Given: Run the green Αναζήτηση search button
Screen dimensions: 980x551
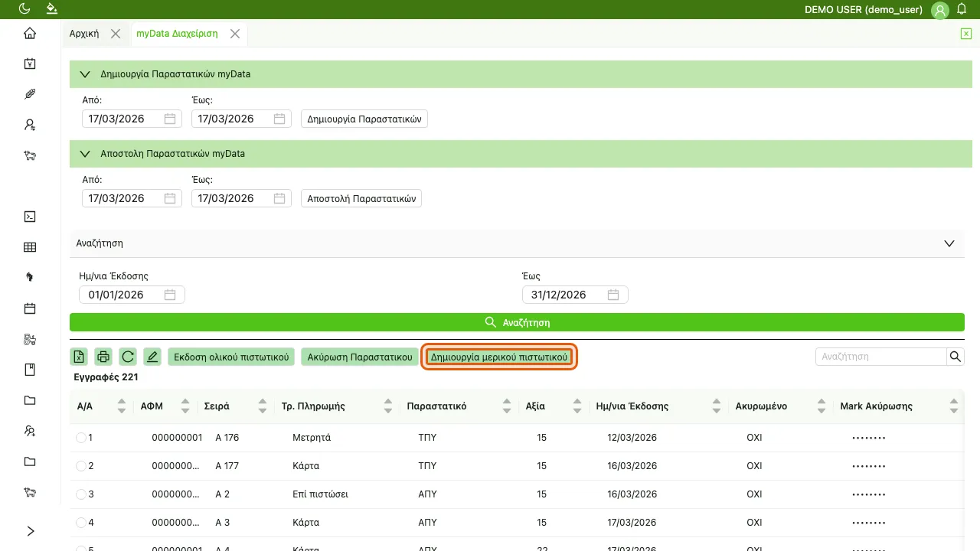Looking at the screenshot, I should [x=517, y=322].
